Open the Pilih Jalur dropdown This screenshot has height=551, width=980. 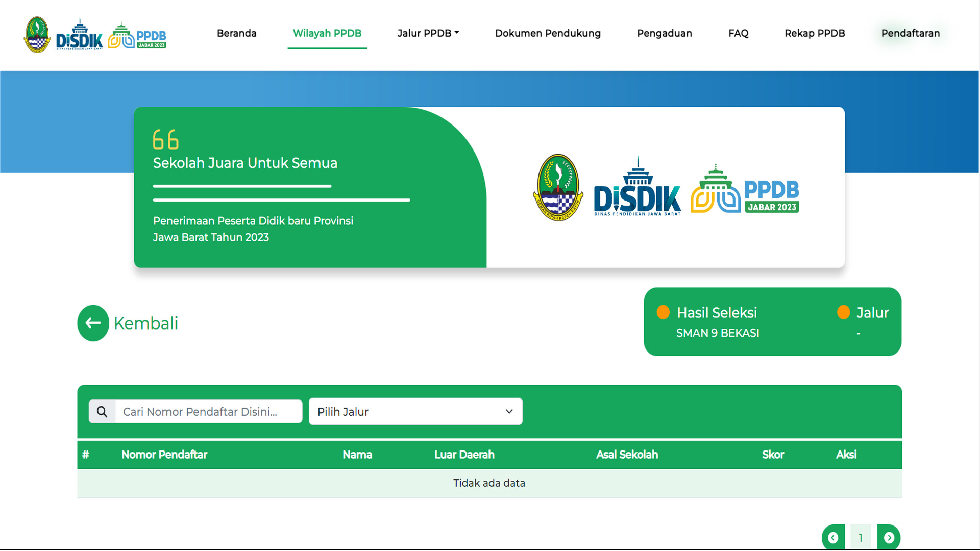(415, 412)
